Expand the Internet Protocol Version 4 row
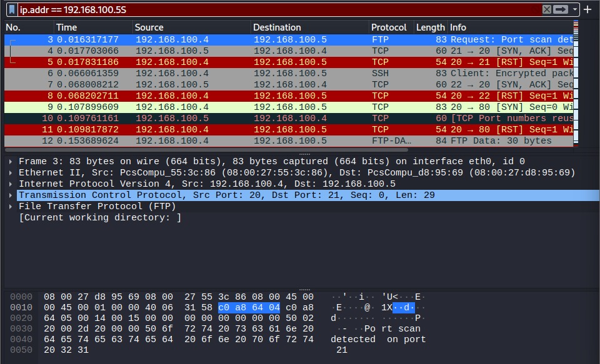Image resolution: width=600 pixels, height=364 pixels. click(x=11, y=184)
